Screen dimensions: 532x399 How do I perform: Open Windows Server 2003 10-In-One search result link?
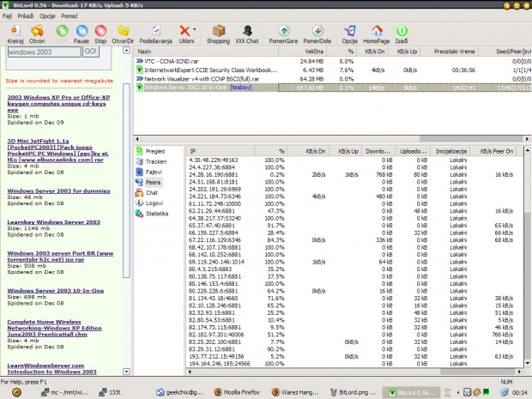pyautogui.click(x=56, y=290)
